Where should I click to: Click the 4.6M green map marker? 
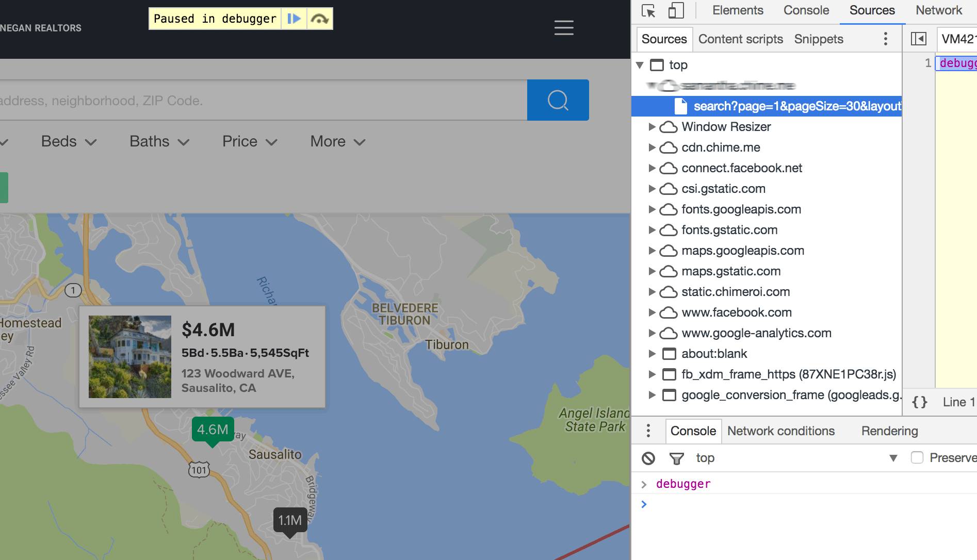pos(213,430)
